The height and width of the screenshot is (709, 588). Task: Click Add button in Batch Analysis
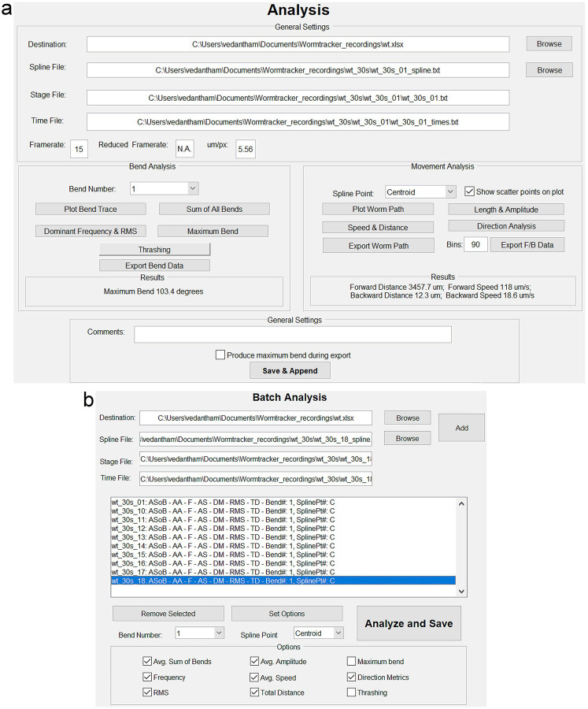point(461,428)
